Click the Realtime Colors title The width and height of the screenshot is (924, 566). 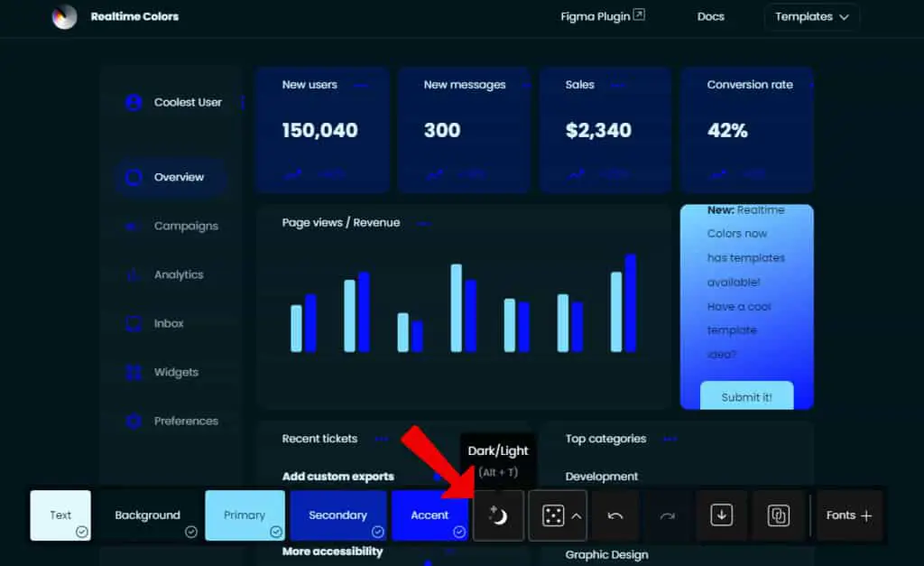pyautogui.click(x=134, y=16)
